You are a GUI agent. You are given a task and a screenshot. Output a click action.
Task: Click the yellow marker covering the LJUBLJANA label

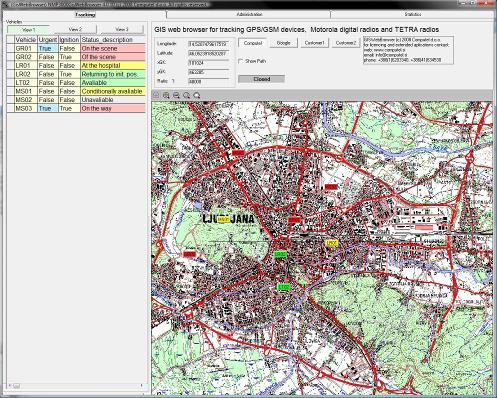[224, 219]
